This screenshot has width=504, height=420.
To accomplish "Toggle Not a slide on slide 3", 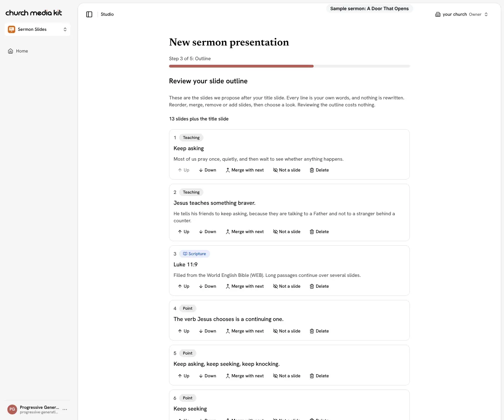I will [x=287, y=286].
